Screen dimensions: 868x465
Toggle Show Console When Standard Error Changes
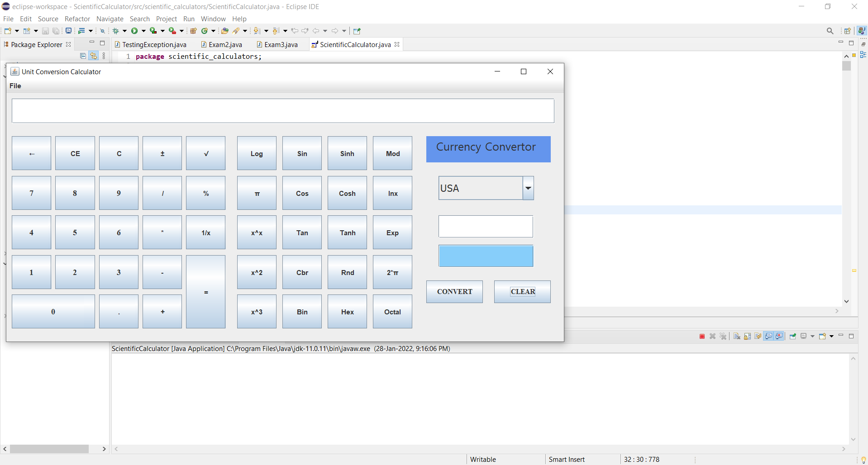(779, 336)
